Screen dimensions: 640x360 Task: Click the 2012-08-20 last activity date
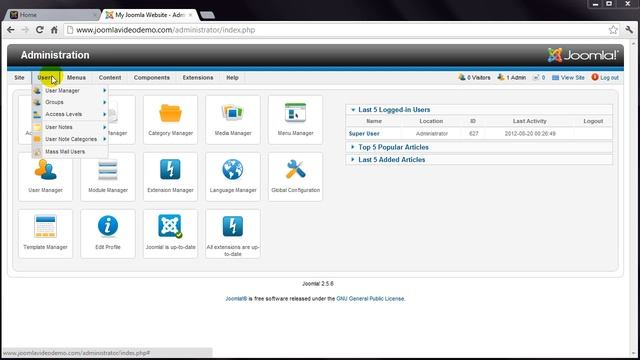tap(530, 133)
